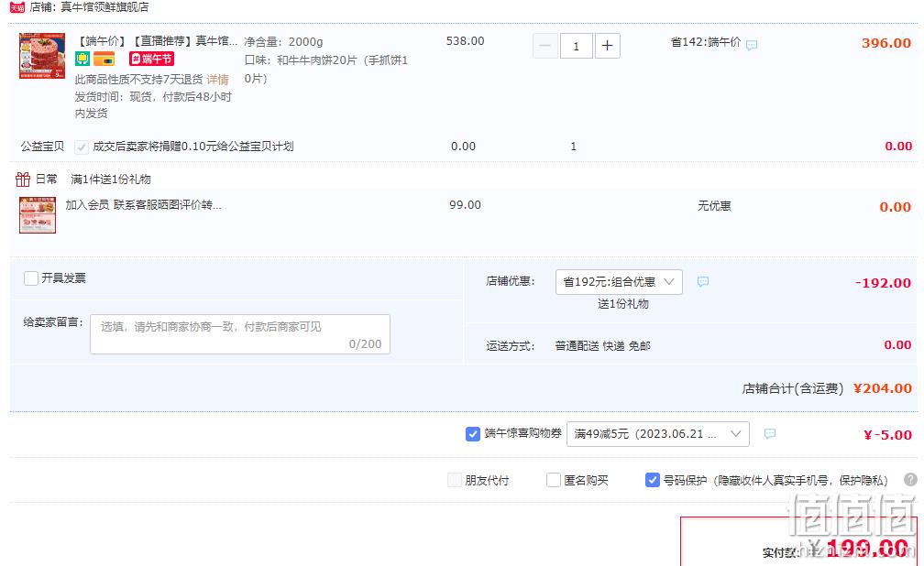924x566 pixels.
Task: Click the item subtotal 396.00
Action: 885,43
